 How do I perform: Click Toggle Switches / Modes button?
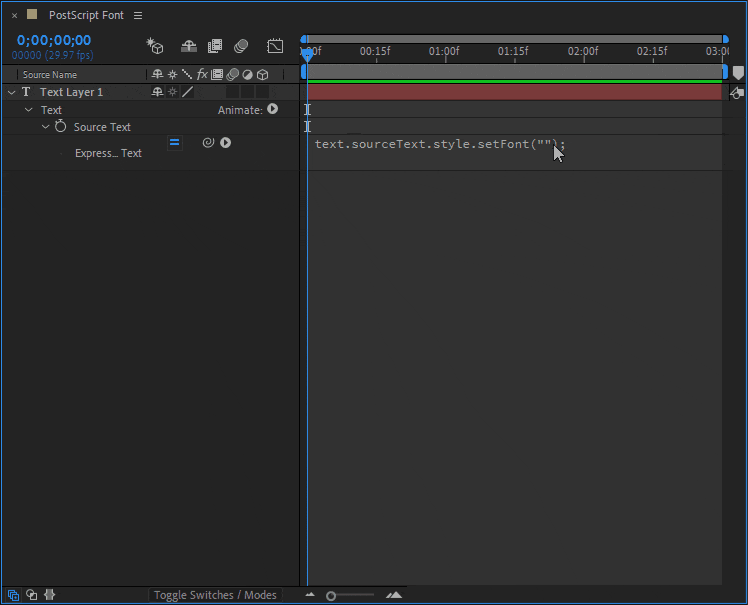(x=215, y=595)
